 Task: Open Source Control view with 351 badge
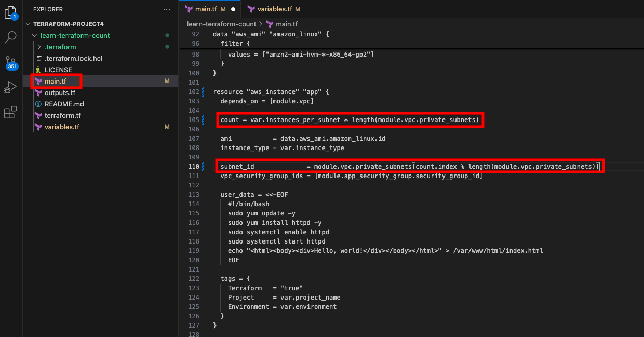11,62
